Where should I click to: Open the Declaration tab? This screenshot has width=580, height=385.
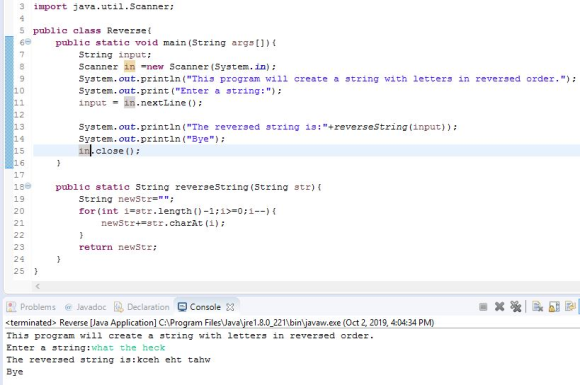point(142,307)
